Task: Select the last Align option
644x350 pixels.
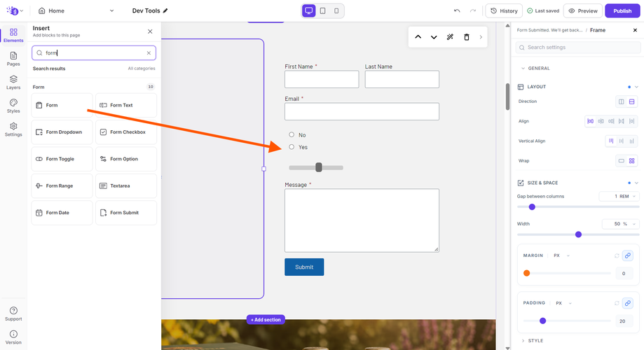Action: (x=631, y=121)
